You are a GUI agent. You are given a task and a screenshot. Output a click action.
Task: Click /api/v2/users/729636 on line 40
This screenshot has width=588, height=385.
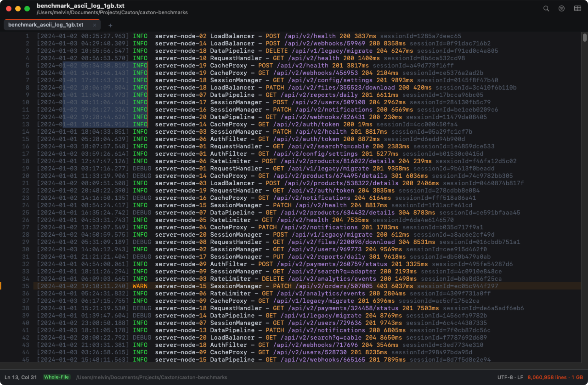click(325, 323)
